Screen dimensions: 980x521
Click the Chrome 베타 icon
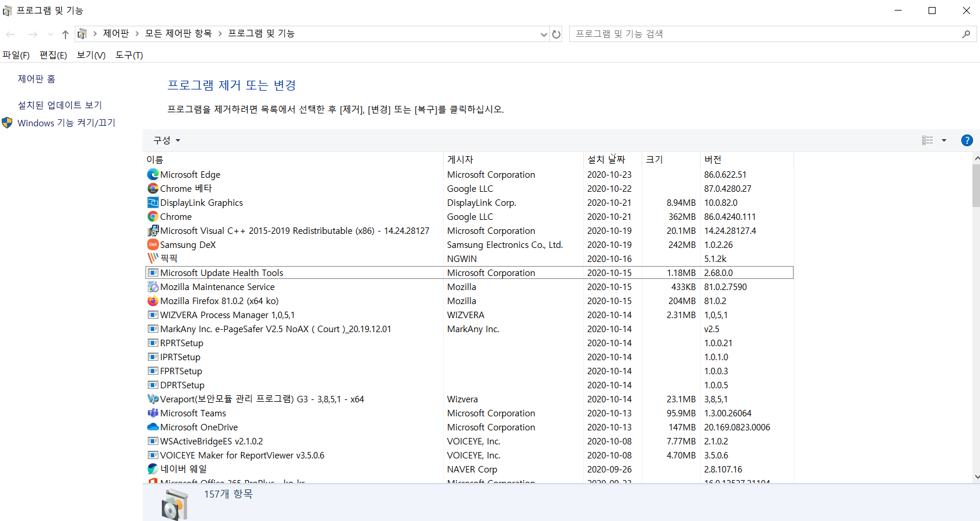[x=153, y=188]
